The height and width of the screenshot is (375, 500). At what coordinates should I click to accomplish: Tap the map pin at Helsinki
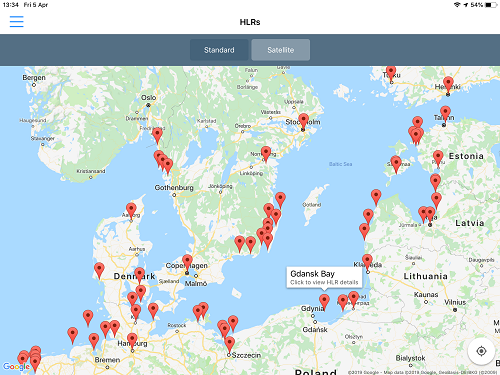point(448,85)
